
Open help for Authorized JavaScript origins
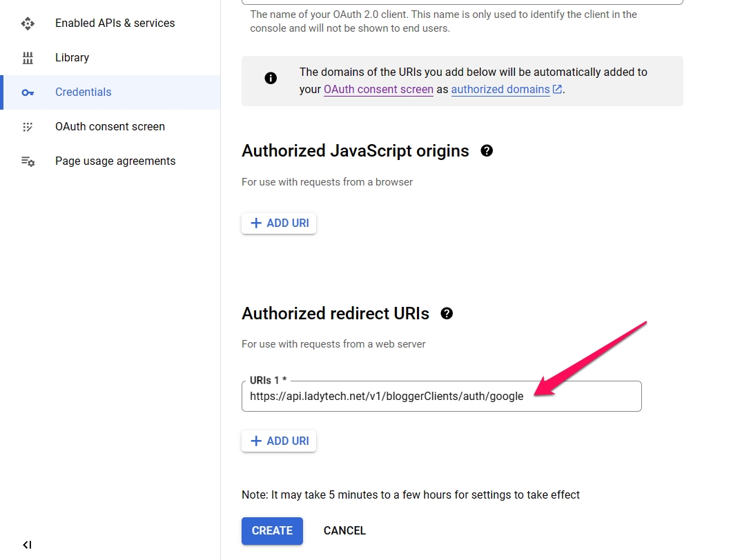point(487,151)
